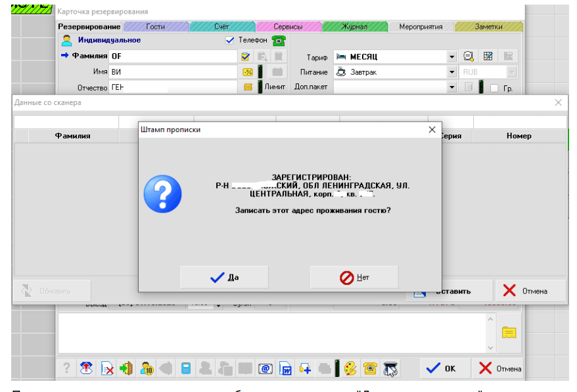Click the paint palette icon in bottom toolbar
The width and height of the screenshot is (577, 392).
coord(350,368)
